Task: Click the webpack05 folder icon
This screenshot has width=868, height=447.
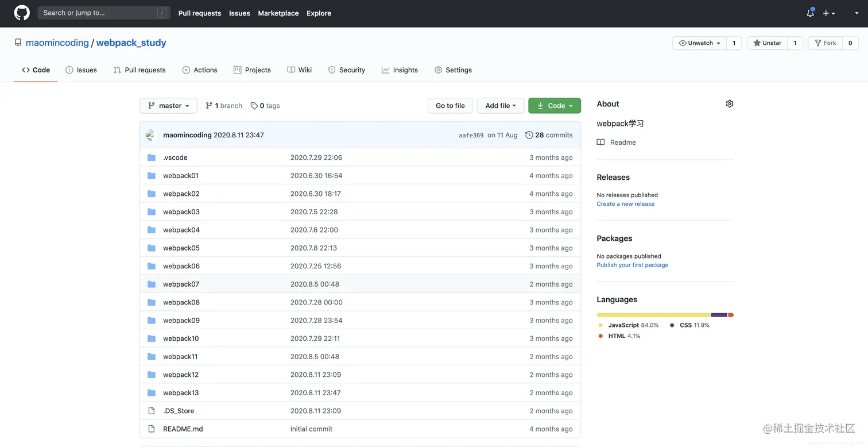Action: [152, 248]
